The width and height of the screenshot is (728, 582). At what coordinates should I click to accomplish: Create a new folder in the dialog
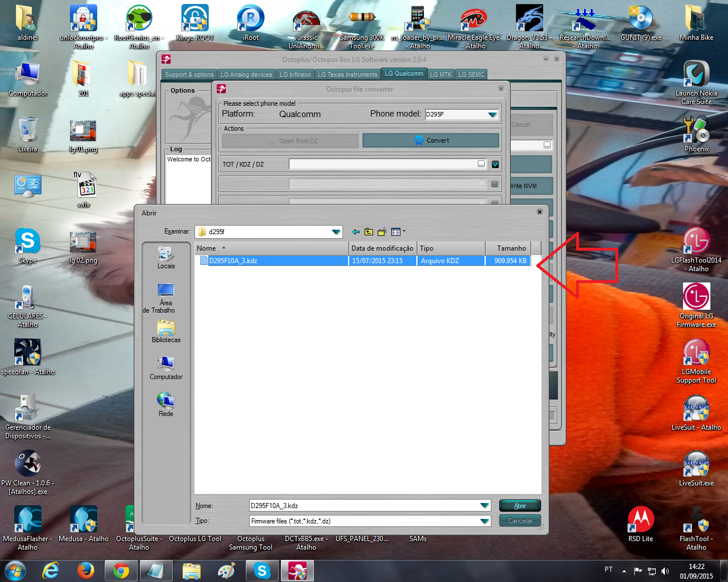click(x=382, y=232)
